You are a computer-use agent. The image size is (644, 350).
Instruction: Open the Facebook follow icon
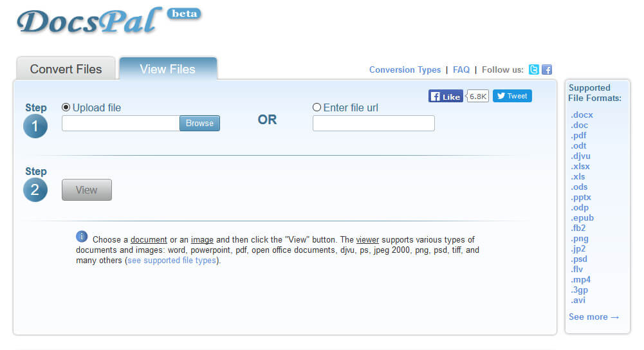[x=547, y=69]
